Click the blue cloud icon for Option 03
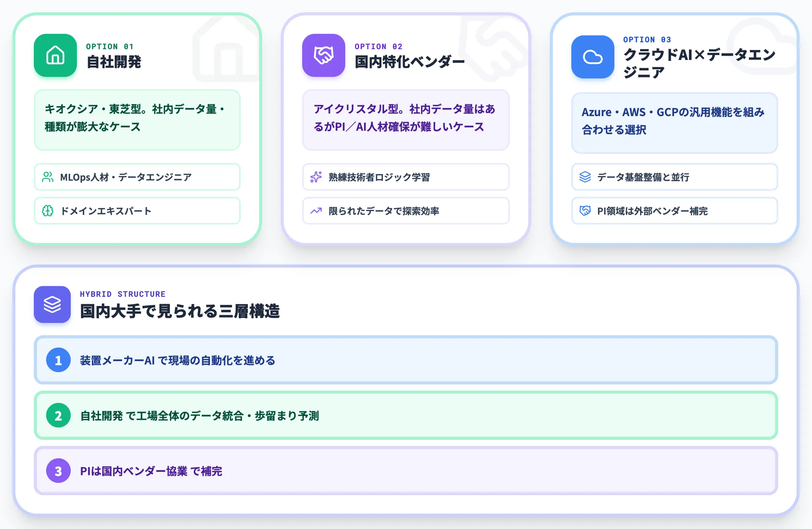Screen dimensions: 812x529 point(593,57)
